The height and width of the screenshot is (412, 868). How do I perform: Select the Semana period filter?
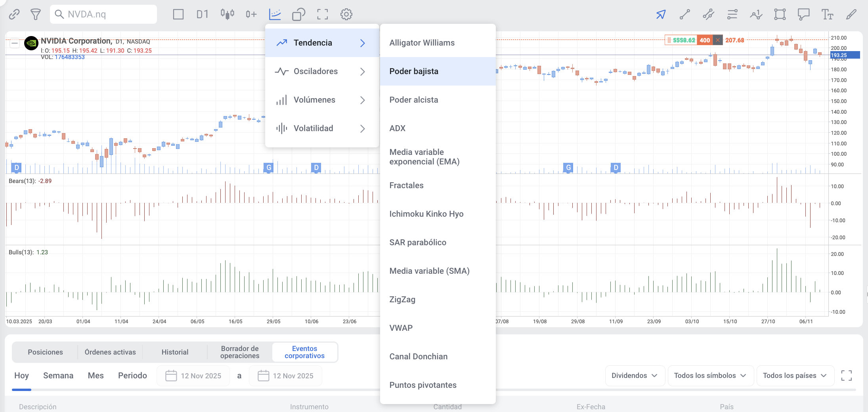58,376
